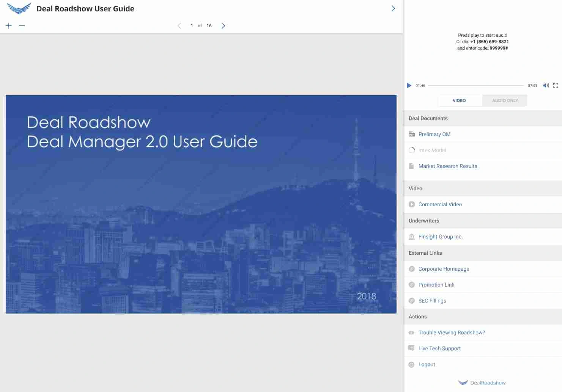This screenshot has width=562, height=392.
Task: Play the Commercial Video
Action: click(440, 204)
